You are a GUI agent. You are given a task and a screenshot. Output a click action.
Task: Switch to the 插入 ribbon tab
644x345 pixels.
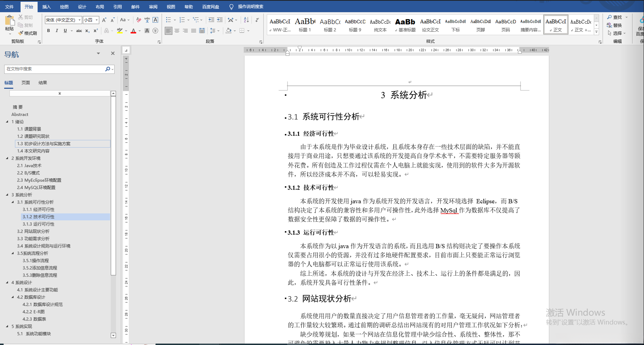(46, 6)
